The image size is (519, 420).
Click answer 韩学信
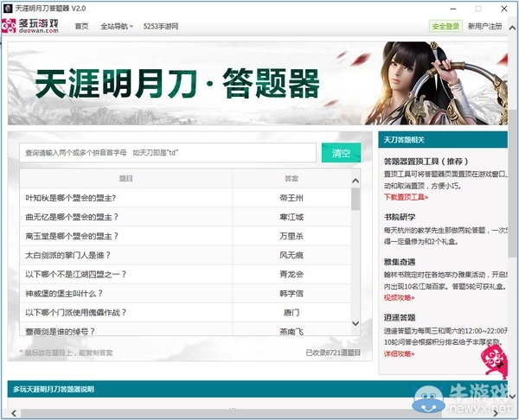292,293
